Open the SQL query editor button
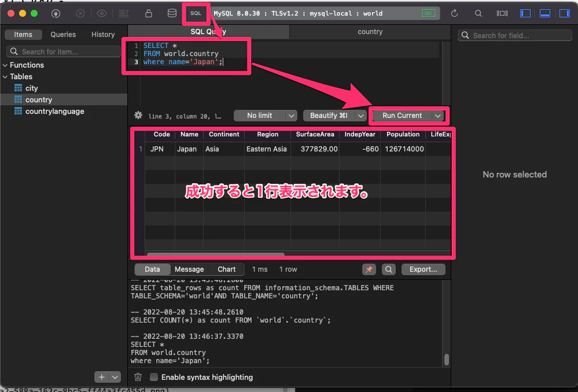Screen dimensions: 578x392 [196, 13]
